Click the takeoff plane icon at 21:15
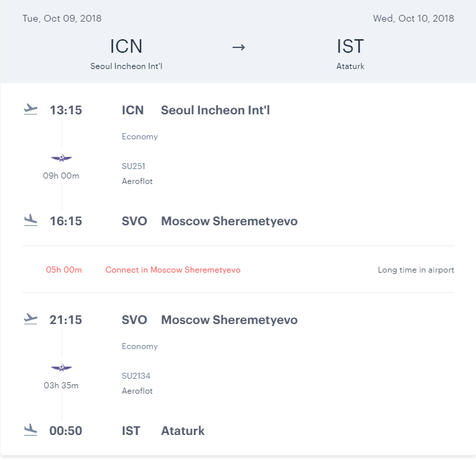Viewport: 476px width, 460px height. pos(30,319)
